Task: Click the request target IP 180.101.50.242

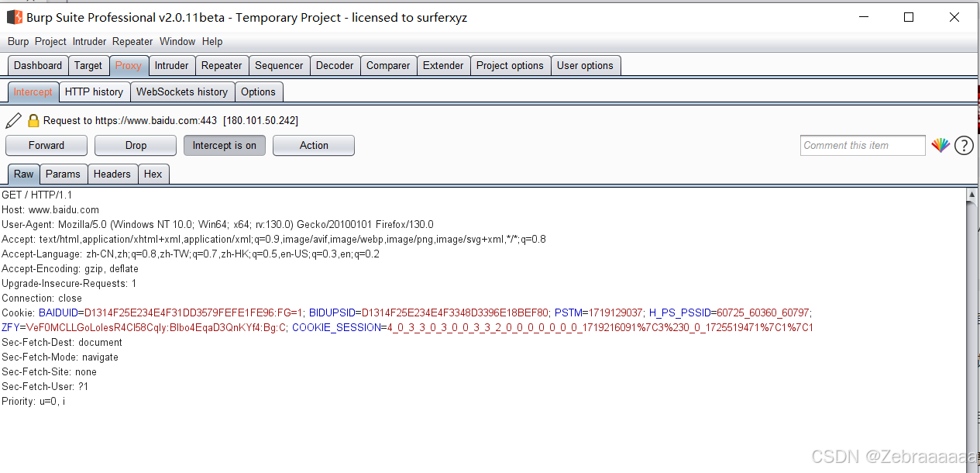Action: coord(260,120)
